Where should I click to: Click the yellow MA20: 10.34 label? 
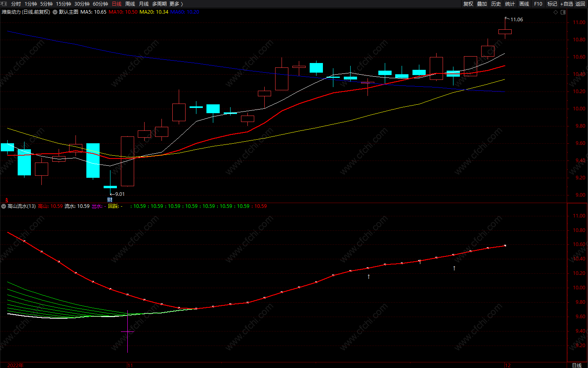point(154,12)
